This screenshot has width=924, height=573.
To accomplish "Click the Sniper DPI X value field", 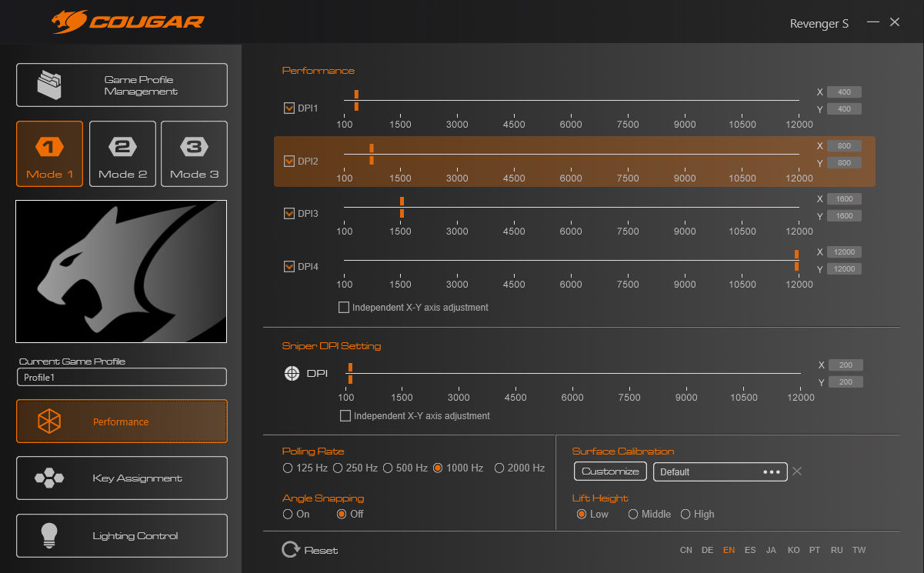I will (846, 365).
